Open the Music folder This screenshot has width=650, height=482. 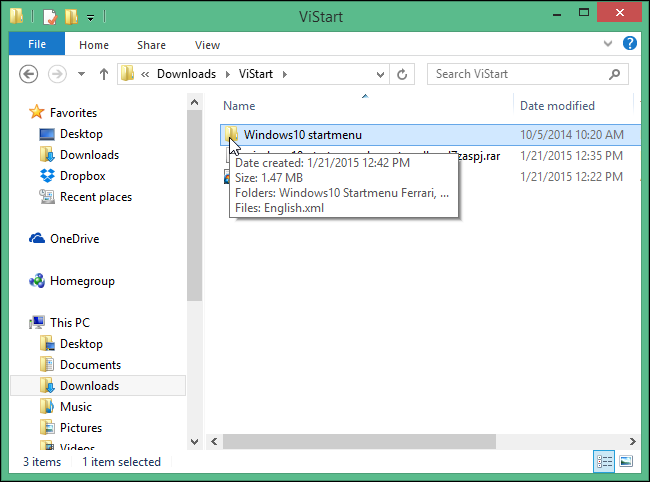click(x=76, y=407)
